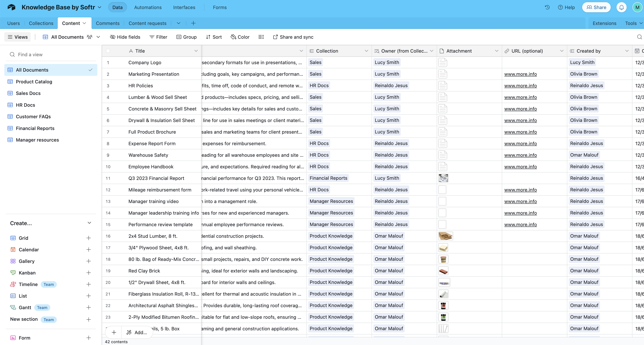Click Hide fields button
644x345 pixels.
click(125, 37)
